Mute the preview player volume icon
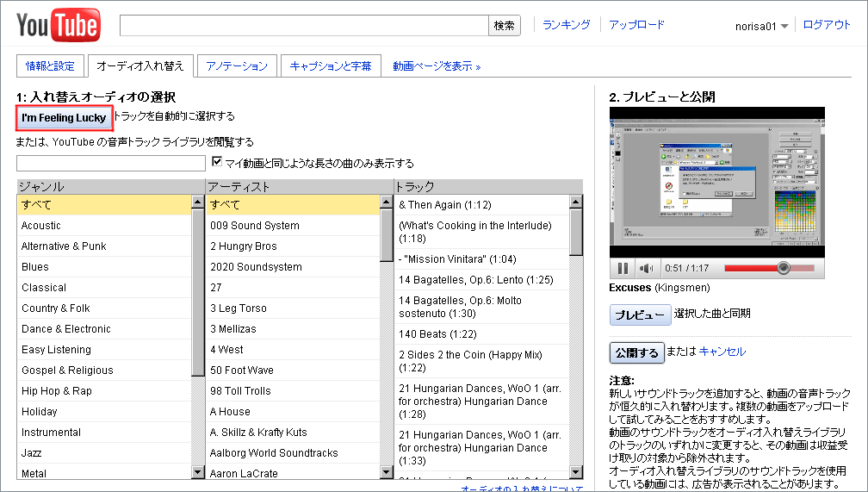The image size is (868, 492). click(x=646, y=268)
